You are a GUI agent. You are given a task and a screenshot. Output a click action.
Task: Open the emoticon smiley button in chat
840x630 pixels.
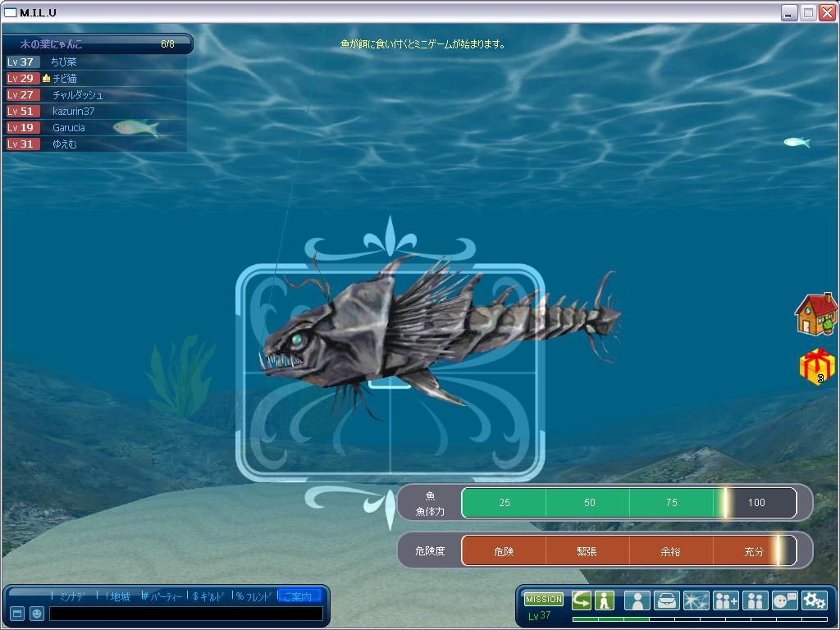coord(37,614)
